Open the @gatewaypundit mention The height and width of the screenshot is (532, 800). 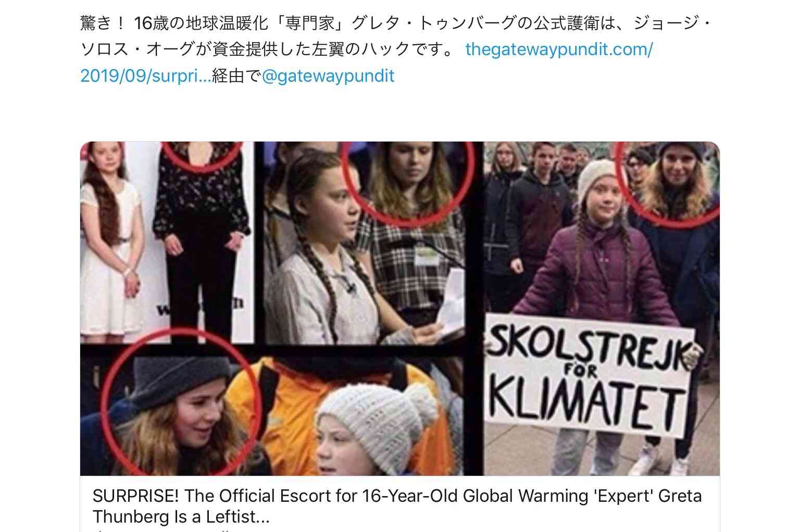pos(328,76)
